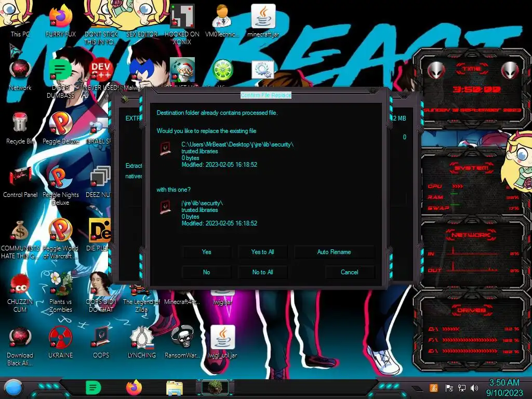532x399 pixels.
Task: Select the UKRAINE radiation desktop icon
Action: (60, 342)
